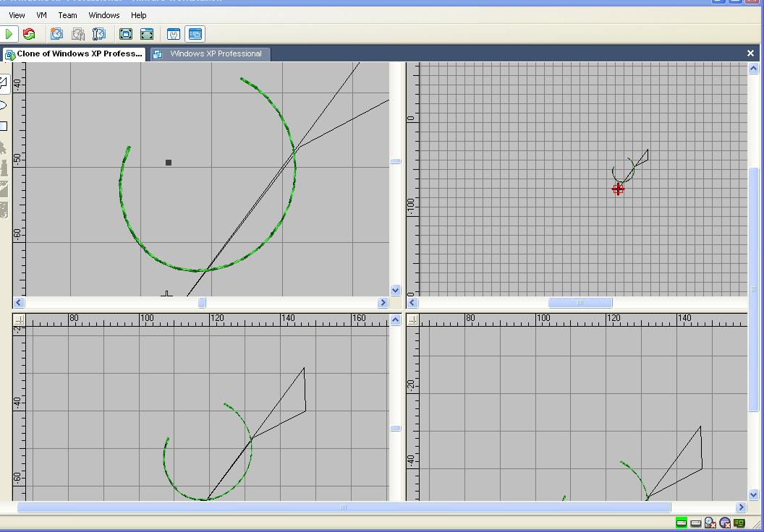Select the rectangle drawing tool

[3, 126]
